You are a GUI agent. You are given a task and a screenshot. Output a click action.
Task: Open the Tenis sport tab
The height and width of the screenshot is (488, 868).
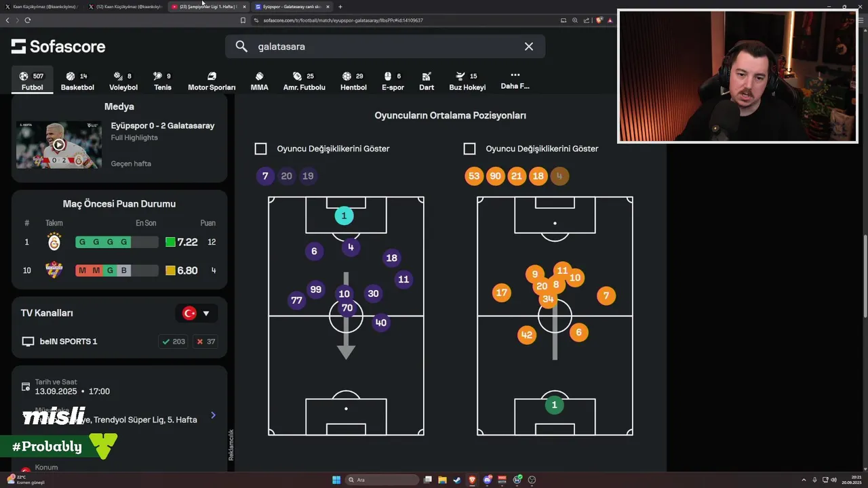[163, 81]
